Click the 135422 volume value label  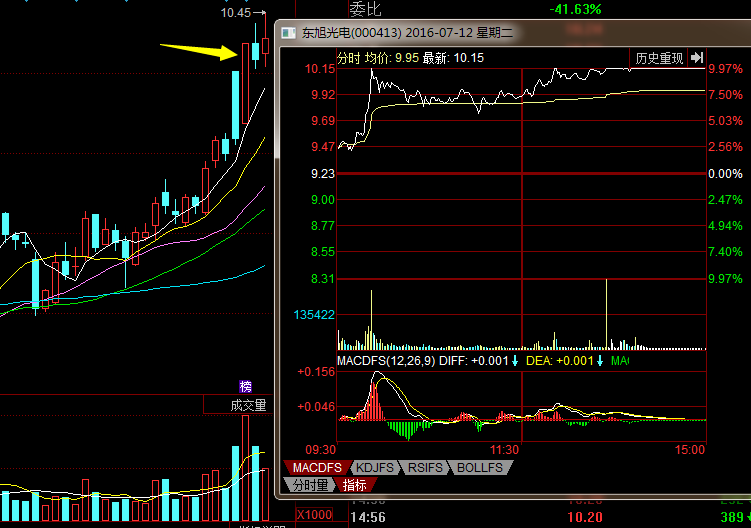tap(314, 315)
